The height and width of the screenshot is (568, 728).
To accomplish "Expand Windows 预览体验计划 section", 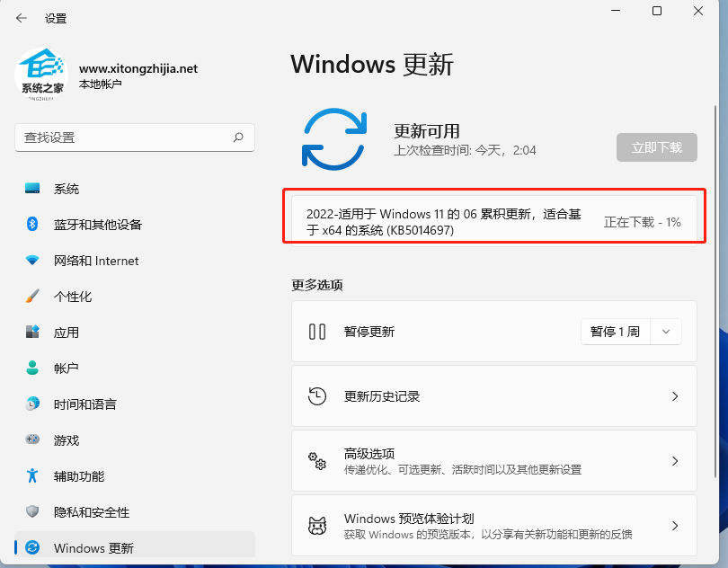I will [493, 525].
